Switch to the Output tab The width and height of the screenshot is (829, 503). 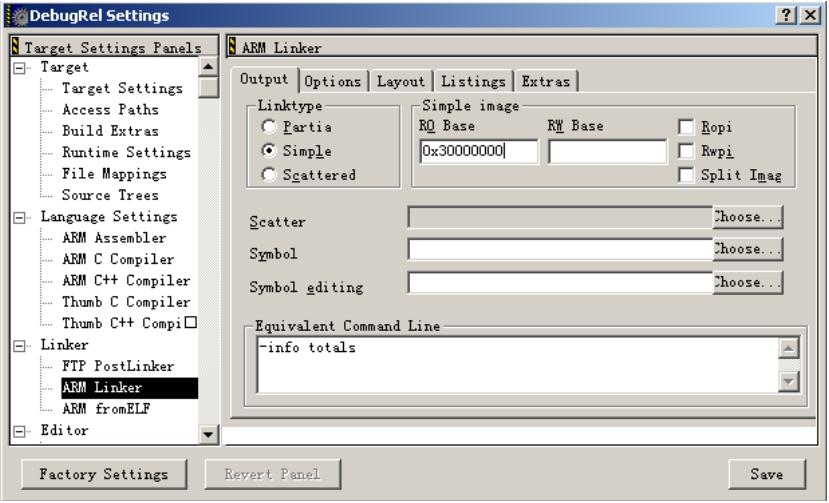pos(264,79)
